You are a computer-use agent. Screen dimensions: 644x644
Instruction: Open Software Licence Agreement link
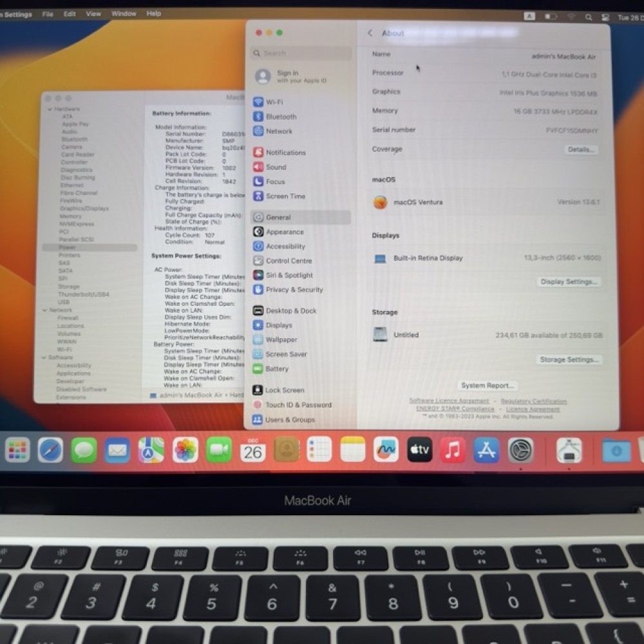point(449,401)
